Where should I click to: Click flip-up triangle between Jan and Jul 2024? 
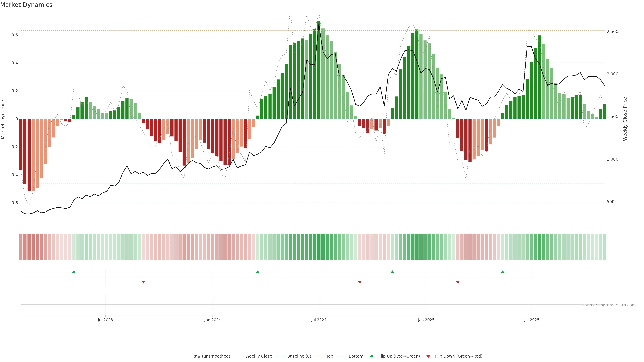[257, 272]
